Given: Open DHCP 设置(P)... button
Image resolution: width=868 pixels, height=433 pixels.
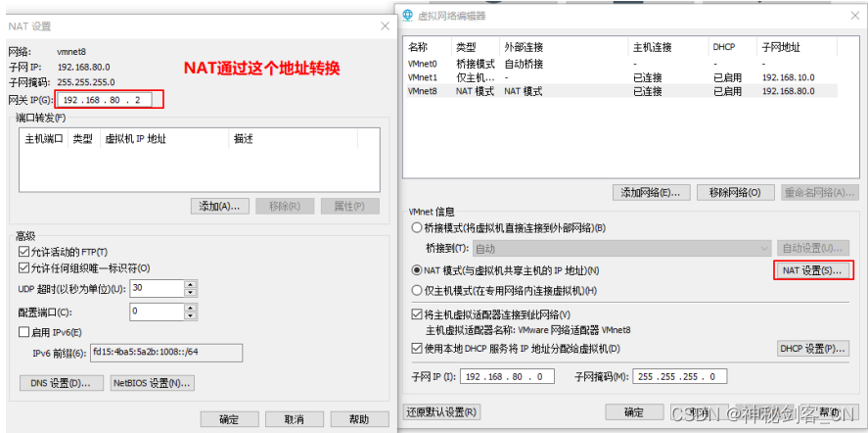Looking at the screenshot, I should (812, 349).
